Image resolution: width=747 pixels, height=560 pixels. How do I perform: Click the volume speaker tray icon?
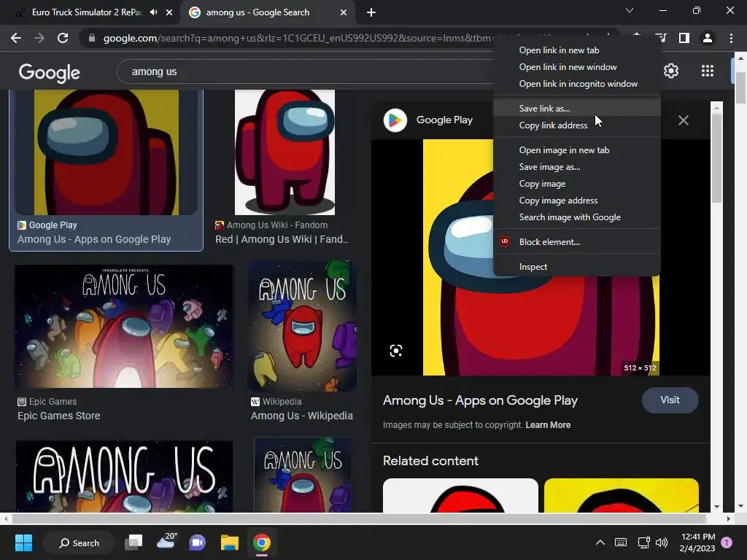pyautogui.click(x=661, y=542)
